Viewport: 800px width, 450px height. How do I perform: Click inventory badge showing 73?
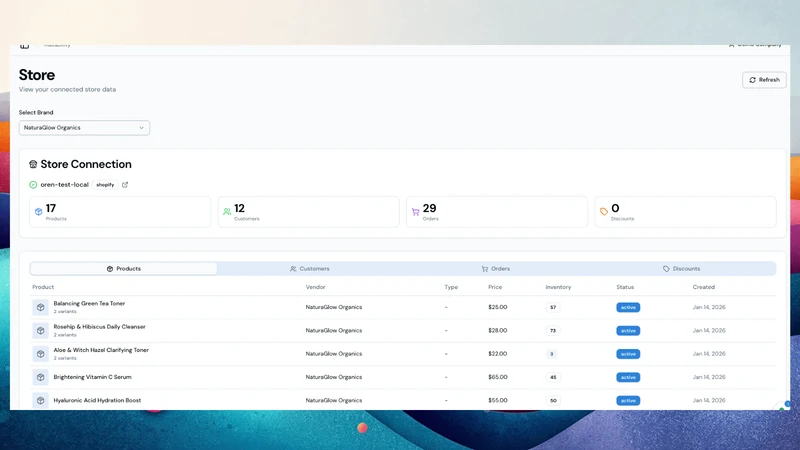tap(553, 331)
